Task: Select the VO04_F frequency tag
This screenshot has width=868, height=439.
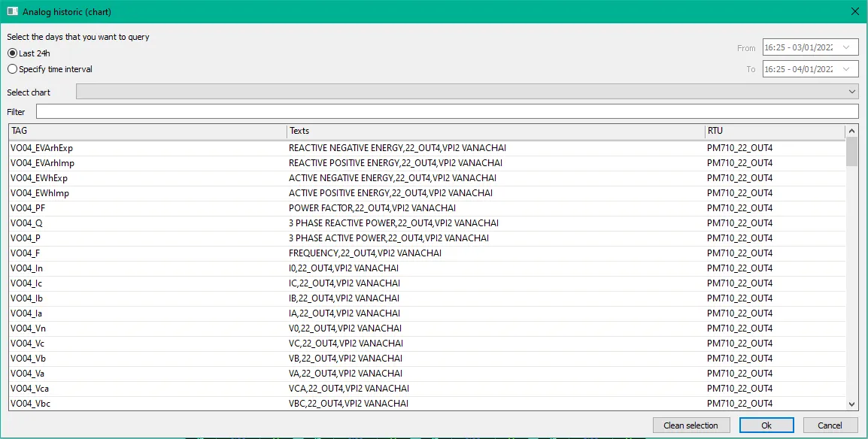Action: click(x=427, y=253)
